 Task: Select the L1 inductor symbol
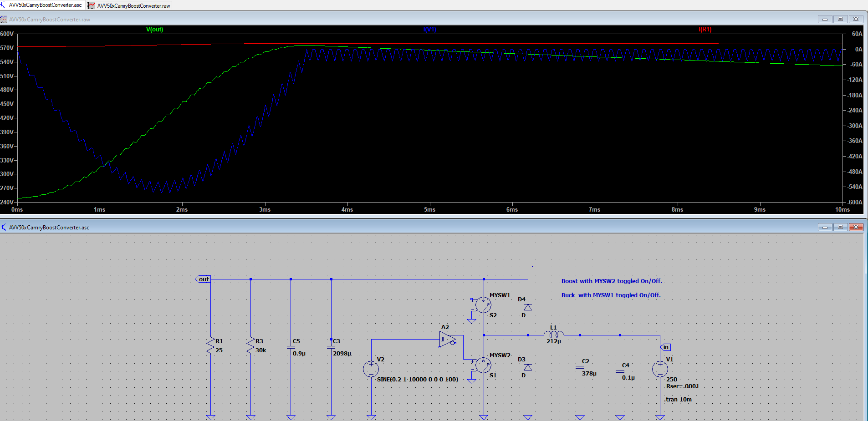click(553, 335)
